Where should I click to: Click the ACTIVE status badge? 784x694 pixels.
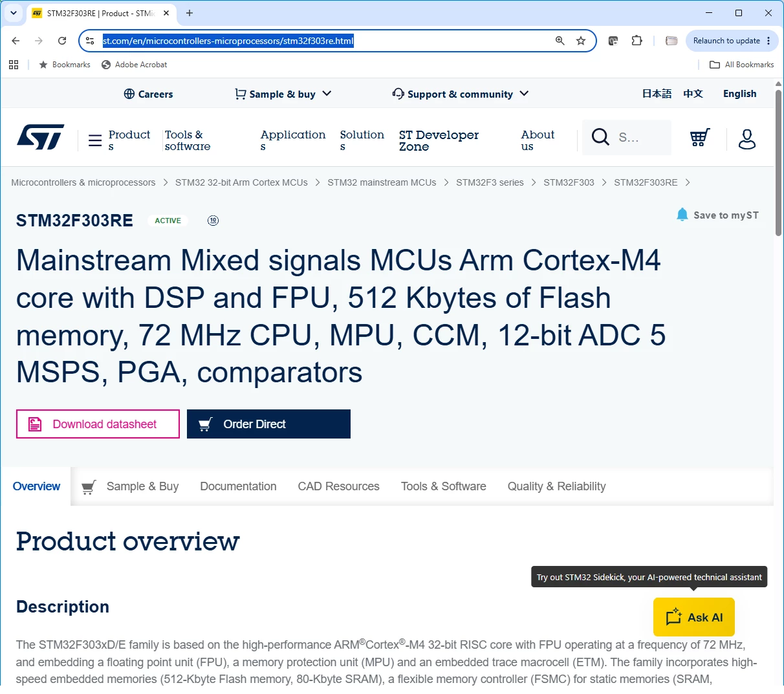pos(168,221)
